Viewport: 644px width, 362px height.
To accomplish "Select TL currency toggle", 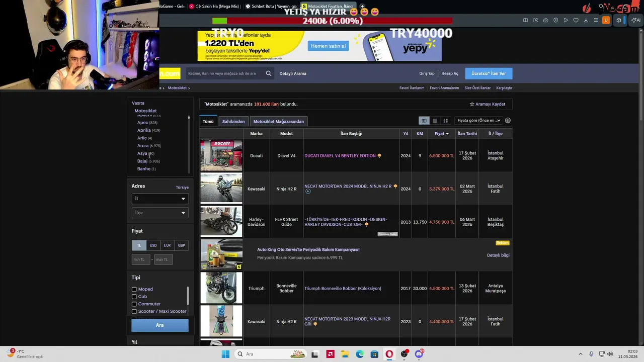I will pyautogui.click(x=139, y=245).
